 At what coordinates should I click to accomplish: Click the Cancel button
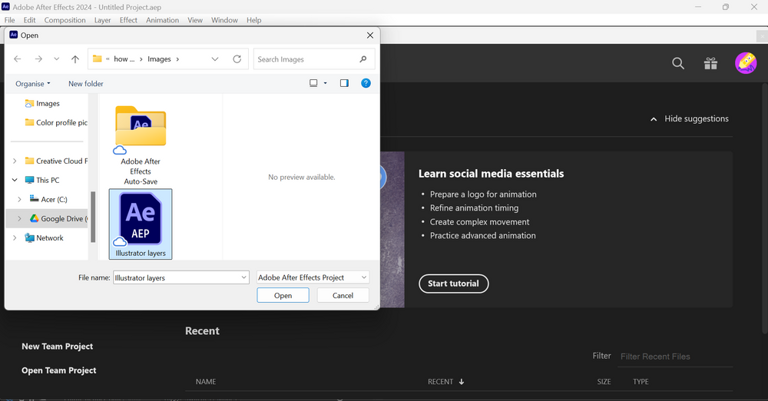click(343, 295)
